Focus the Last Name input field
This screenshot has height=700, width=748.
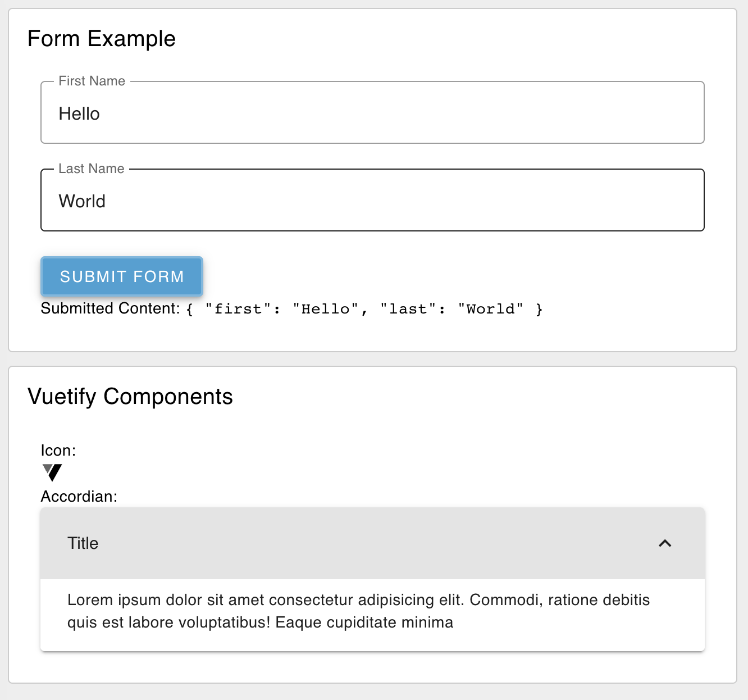tap(372, 201)
